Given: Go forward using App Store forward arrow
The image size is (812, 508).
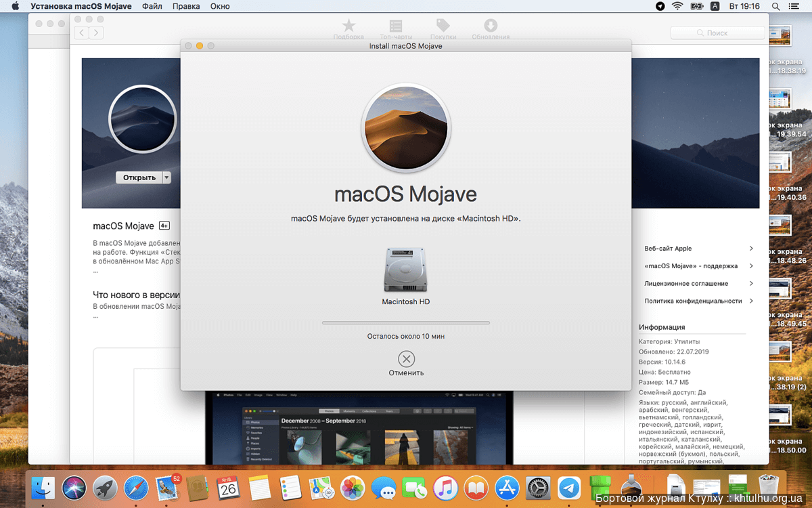Looking at the screenshot, I should point(97,33).
